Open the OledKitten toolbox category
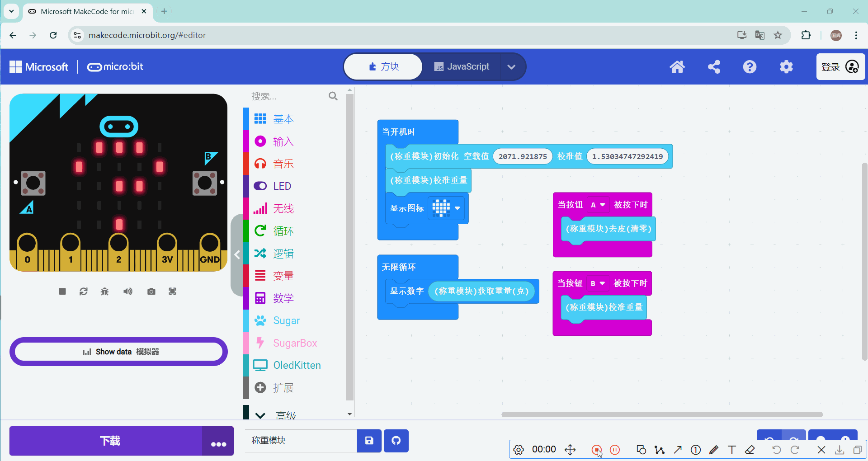Viewport: 868px width, 461px height. click(294, 365)
